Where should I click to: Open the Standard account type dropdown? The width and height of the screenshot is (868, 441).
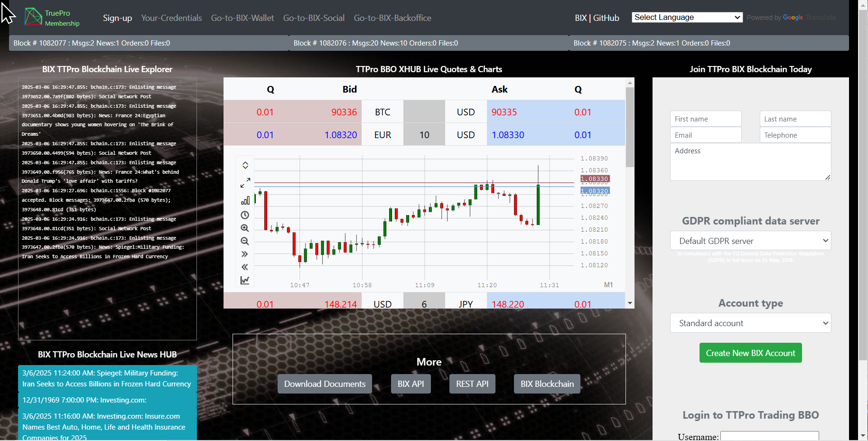(x=750, y=323)
